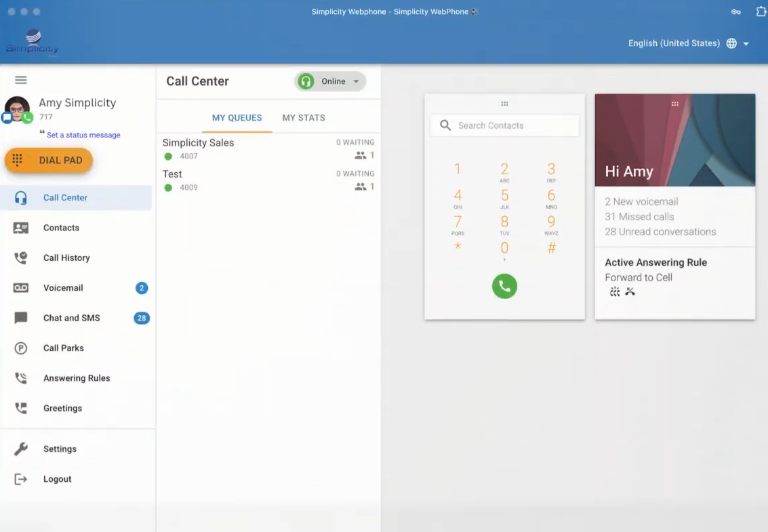Dial digit 8 TUV on the keypad

[x=504, y=225]
